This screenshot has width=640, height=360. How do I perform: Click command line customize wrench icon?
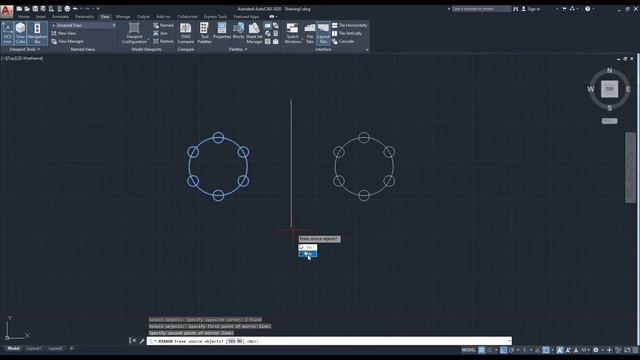pos(142,341)
